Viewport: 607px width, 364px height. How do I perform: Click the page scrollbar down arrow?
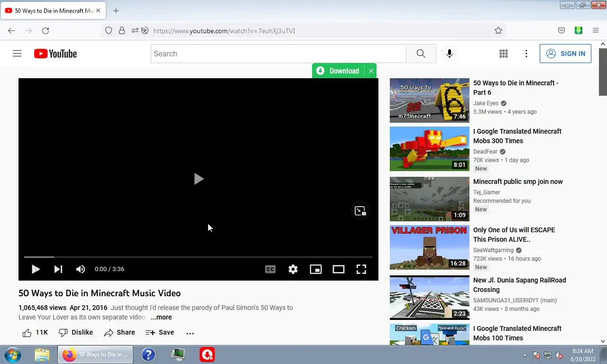[x=603, y=341]
